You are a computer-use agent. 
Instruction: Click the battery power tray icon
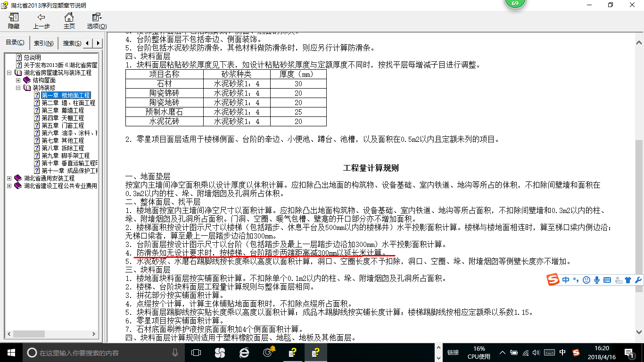point(514,353)
